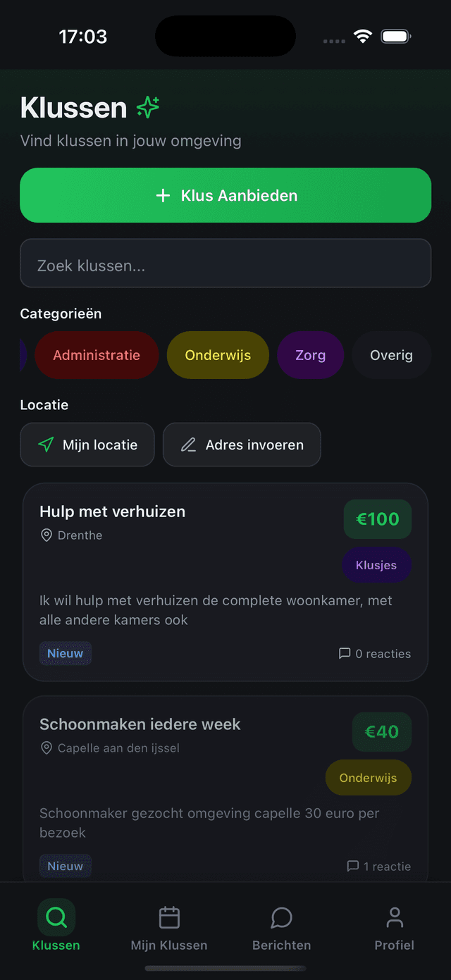Click the navigation arrow in Mijn locatie
451x980 pixels.
(x=45, y=445)
